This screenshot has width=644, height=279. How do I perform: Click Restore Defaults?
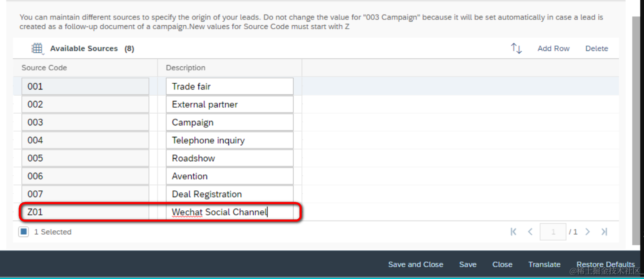coord(605,264)
